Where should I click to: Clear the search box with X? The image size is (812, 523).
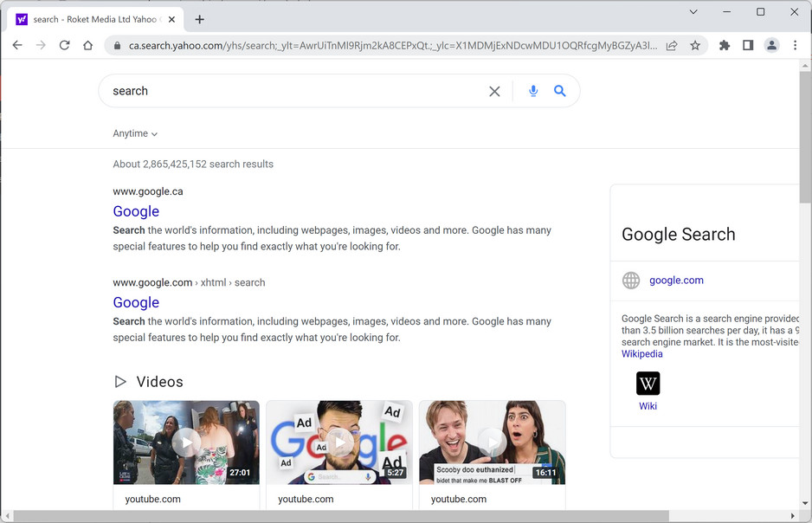tap(494, 91)
